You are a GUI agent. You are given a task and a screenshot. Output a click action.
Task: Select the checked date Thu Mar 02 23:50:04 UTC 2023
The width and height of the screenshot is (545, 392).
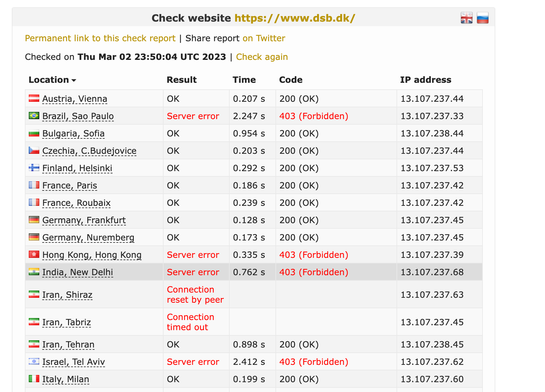[x=152, y=57]
